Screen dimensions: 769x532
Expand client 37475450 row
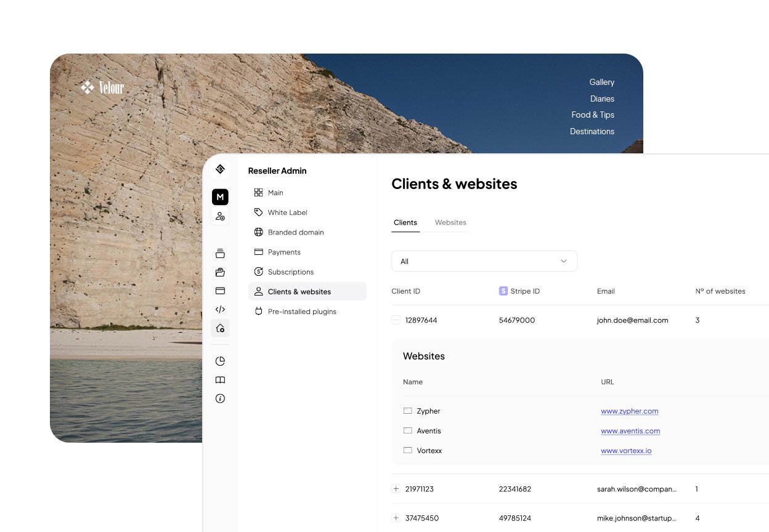pyautogui.click(x=396, y=518)
